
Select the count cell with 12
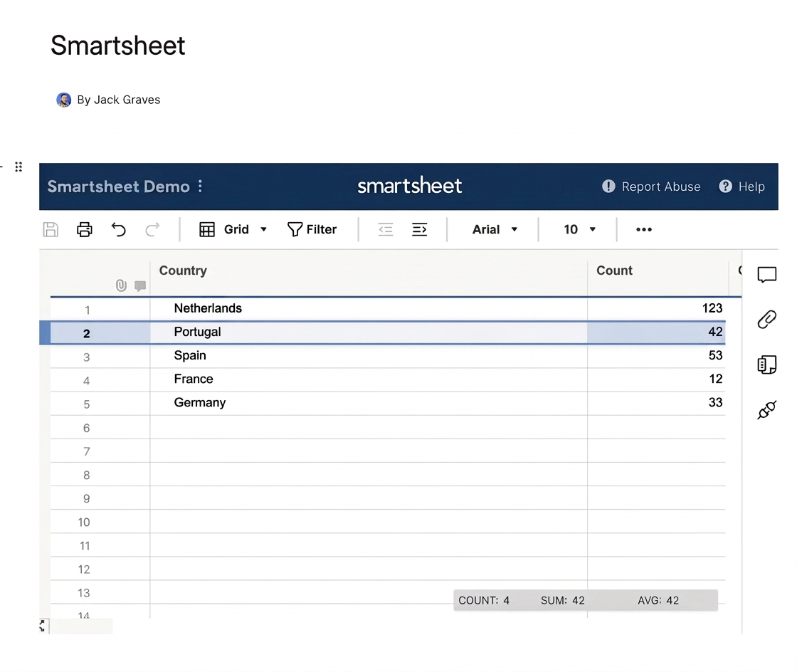coord(656,379)
